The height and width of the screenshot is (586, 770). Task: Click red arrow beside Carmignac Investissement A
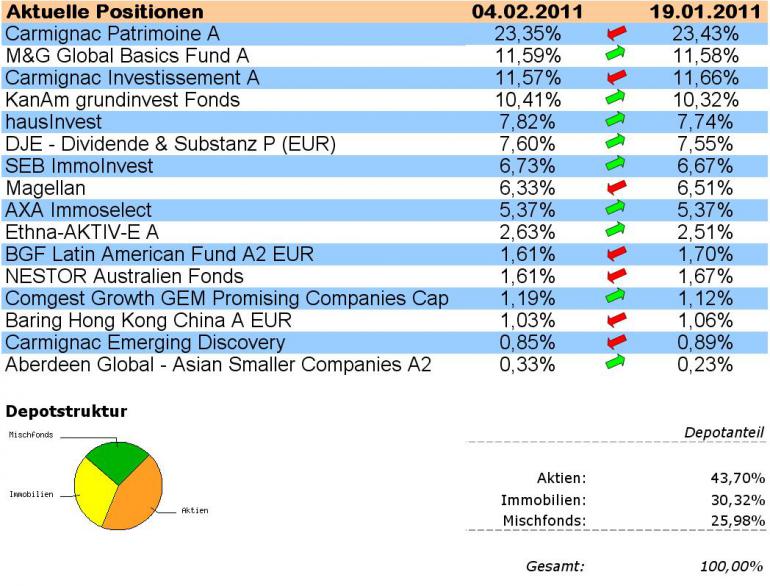[x=616, y=77]
